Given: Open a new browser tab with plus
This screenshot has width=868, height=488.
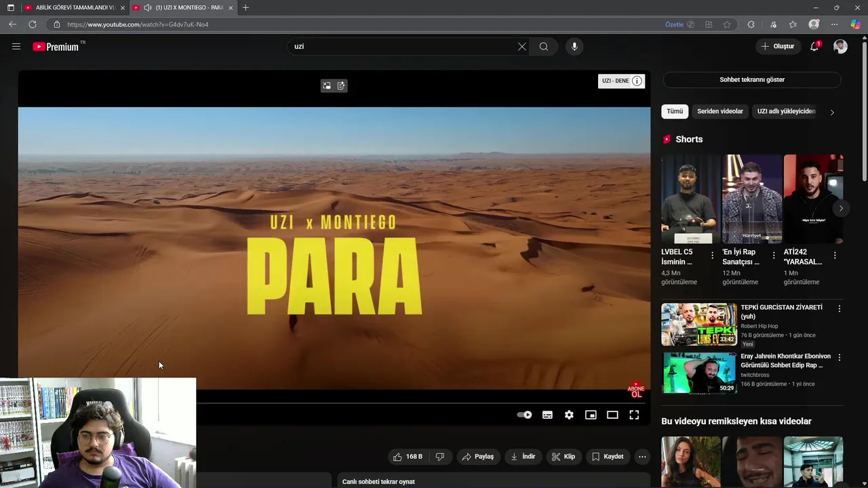Looking at the screenshot, I should [245, 7].
